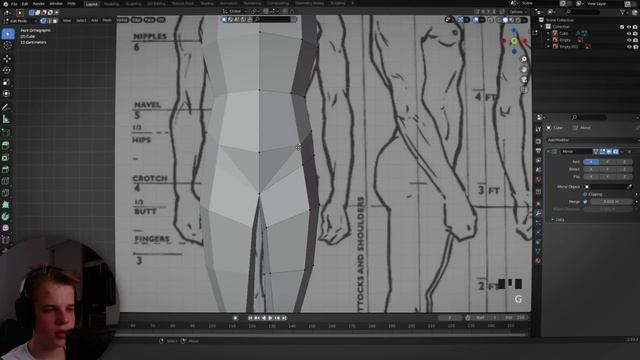Viewport: 640px width, 360px height.
Task: Select the Loop Cut tool
Action: click(6, 181)
